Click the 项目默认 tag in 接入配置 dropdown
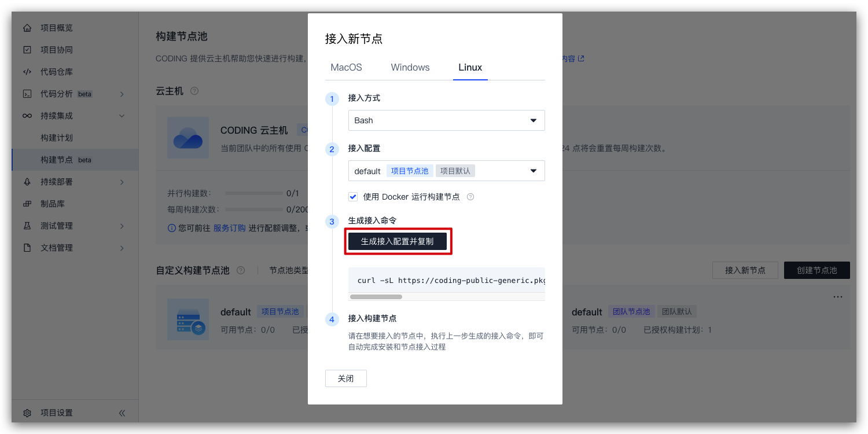This screenshot has height=434, width=868. [455, 171]
